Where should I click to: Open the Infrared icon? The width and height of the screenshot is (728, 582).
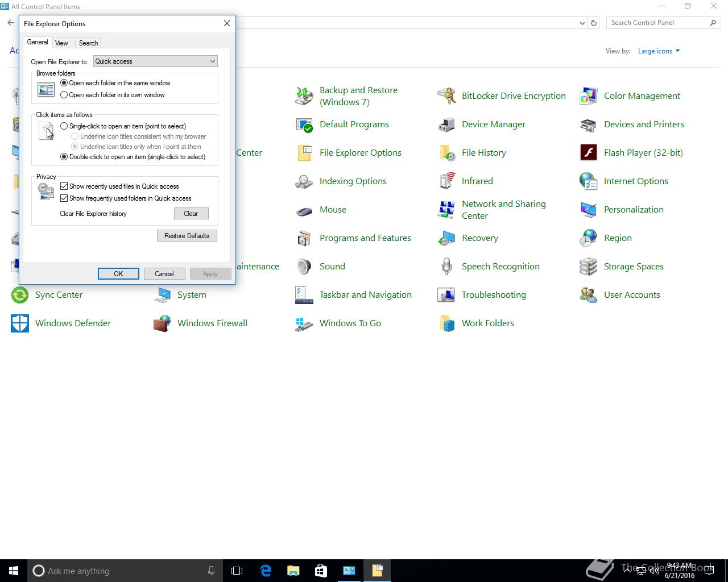click(446, 181)
